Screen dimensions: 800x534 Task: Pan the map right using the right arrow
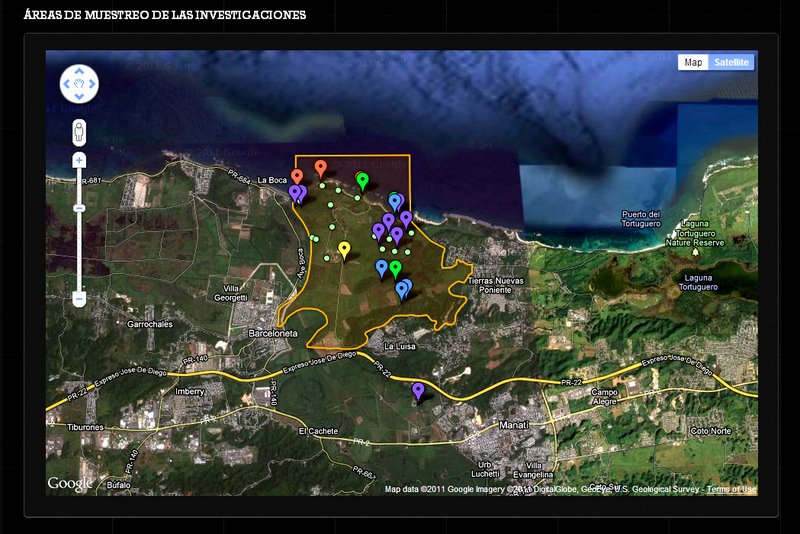click(x=92, y=84)
